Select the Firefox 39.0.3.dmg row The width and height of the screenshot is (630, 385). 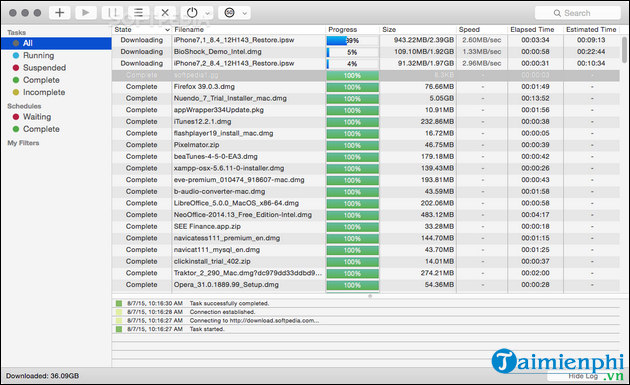[366, 87]
